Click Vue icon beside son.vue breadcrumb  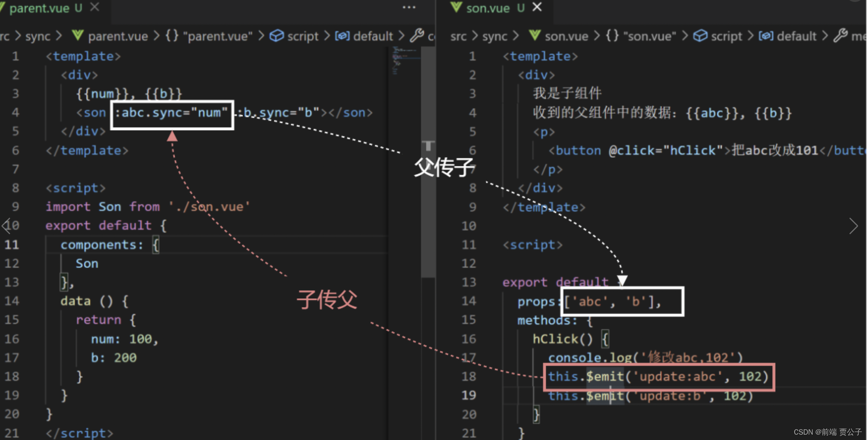tap(535, 36)
